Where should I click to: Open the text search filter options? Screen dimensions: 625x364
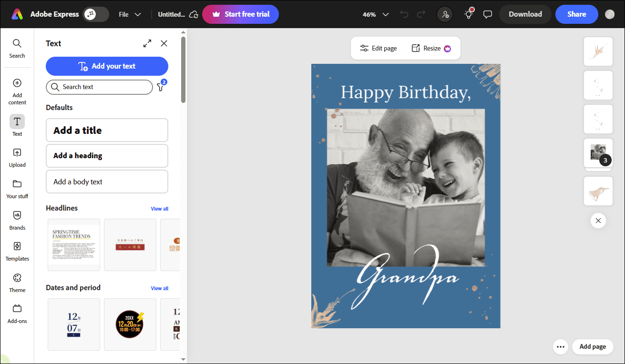[161, 87]
